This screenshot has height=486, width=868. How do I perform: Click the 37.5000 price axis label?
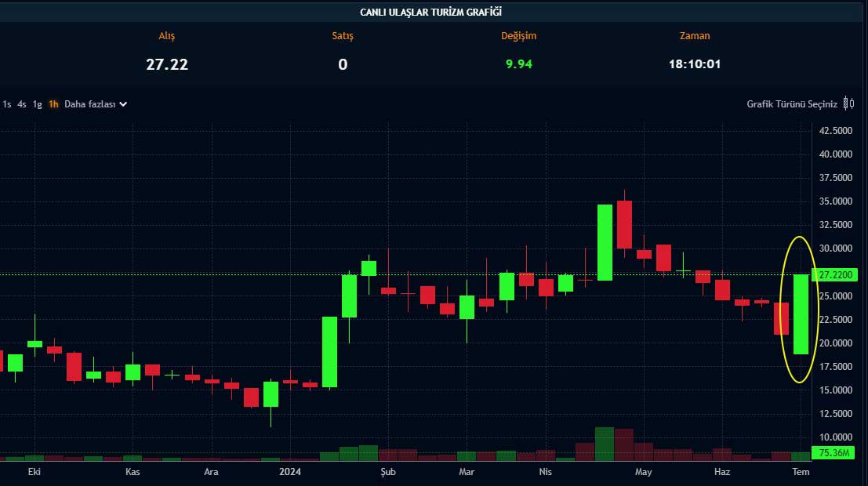point(835,178)
